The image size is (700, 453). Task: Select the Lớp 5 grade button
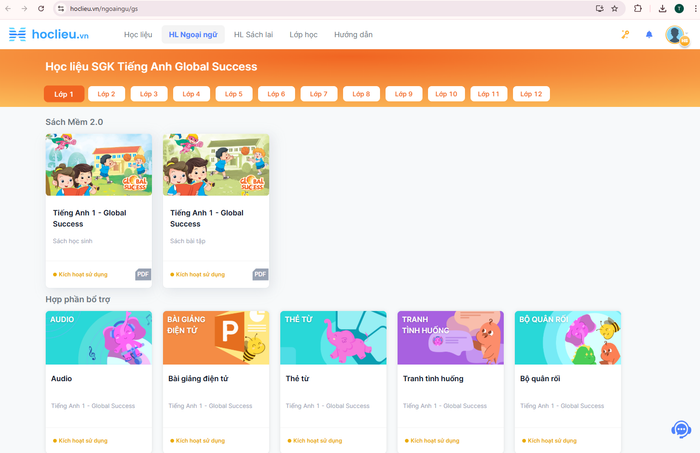click(x=233, y=94)
